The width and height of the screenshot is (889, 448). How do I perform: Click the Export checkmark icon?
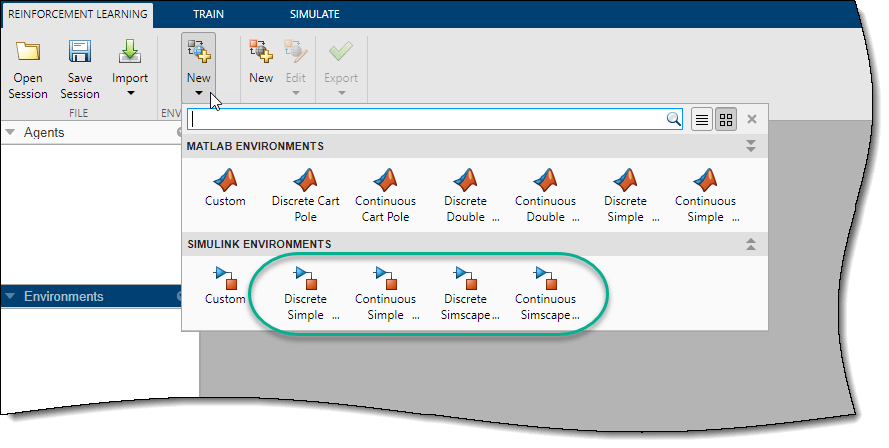click(341, 51)
